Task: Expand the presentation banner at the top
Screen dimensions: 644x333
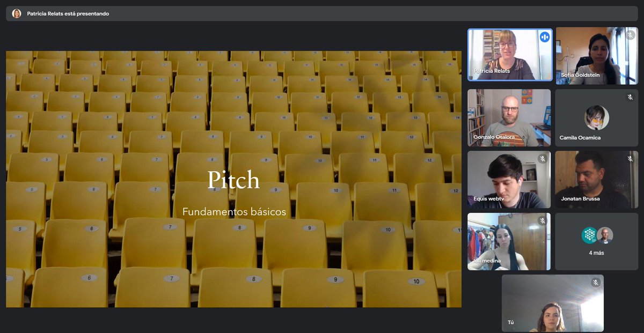Action: pos(64,13)
